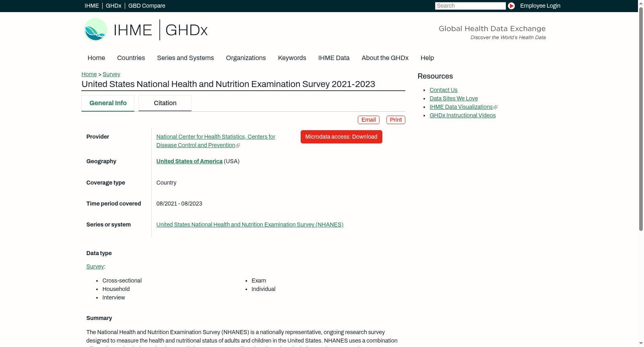Click the GHDx header logo text
The width and height of the screenshot is (644, 347).
pyautogui.click(x=186, y=30)
